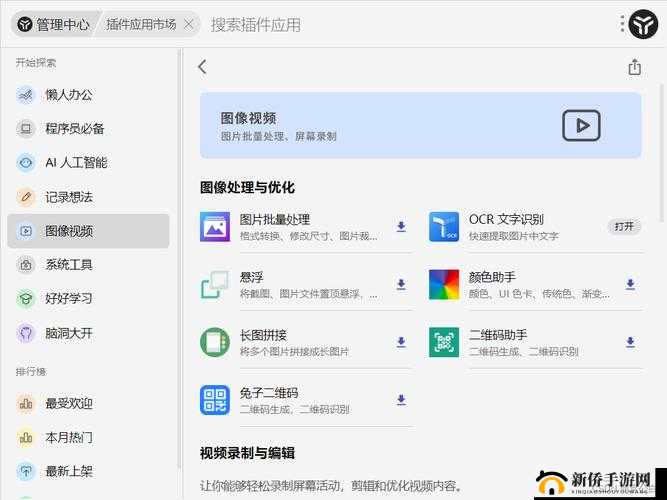Open 颜色助手 plugin title
Screen dimensions: 667x500
tap(492, 277)
